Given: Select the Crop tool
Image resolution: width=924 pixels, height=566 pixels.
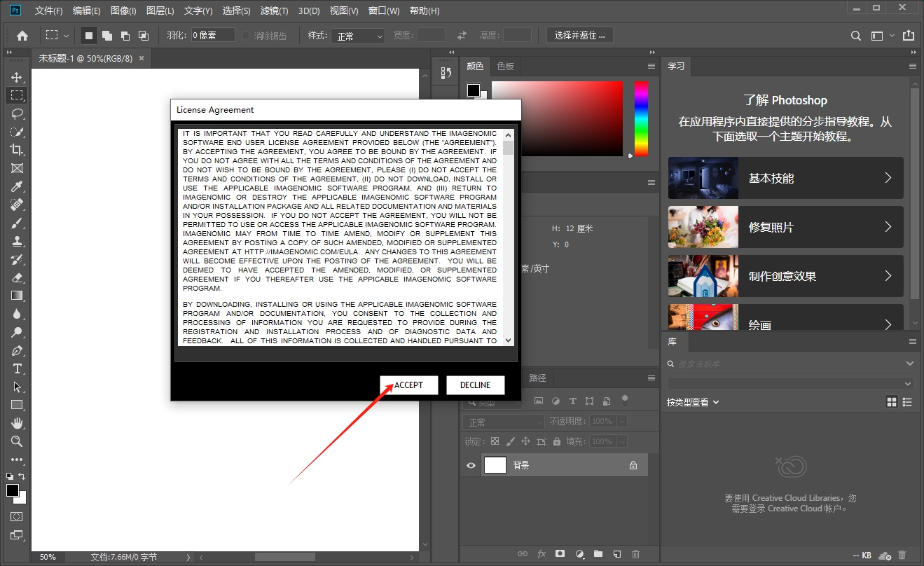Looking at the screenshot, I should (17, 149).
